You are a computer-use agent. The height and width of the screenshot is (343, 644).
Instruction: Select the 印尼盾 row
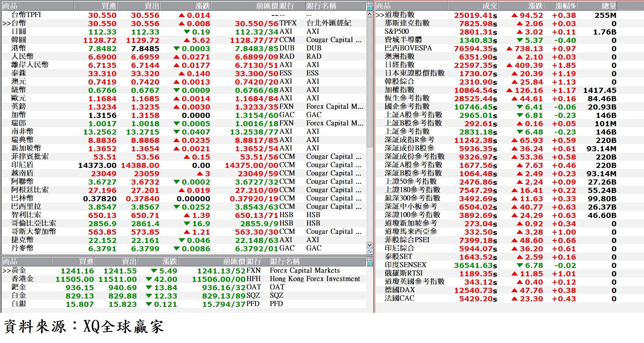(183, 165)
